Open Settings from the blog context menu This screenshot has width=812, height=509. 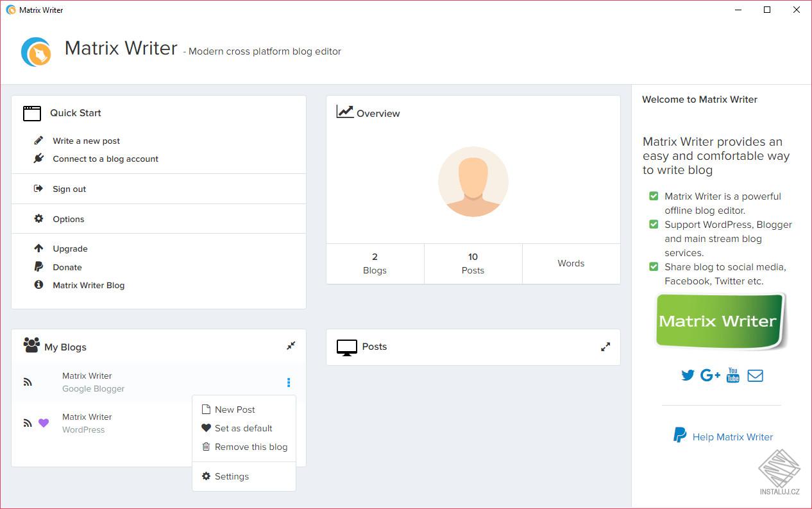(x=244, y=476)
